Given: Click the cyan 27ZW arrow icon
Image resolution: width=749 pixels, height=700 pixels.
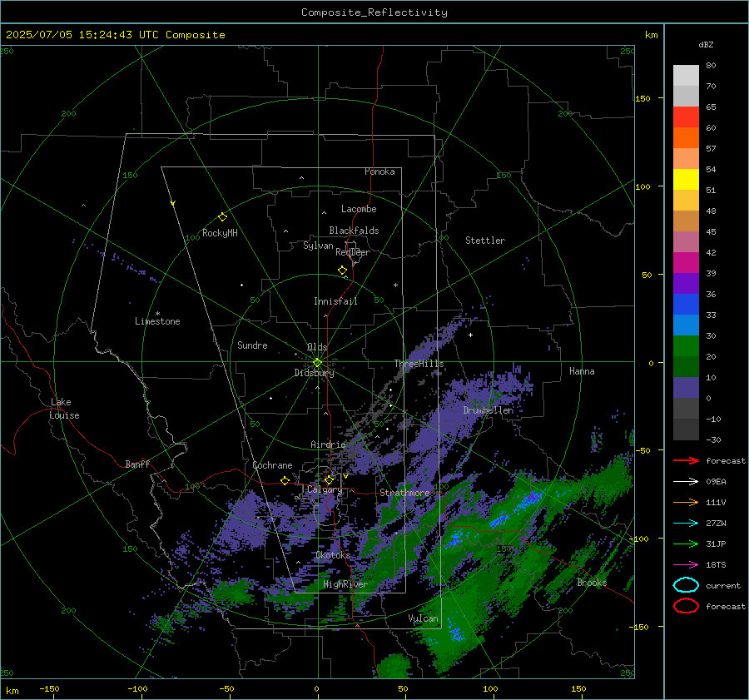Looking at the screenshot, I should tap(686, 524).
